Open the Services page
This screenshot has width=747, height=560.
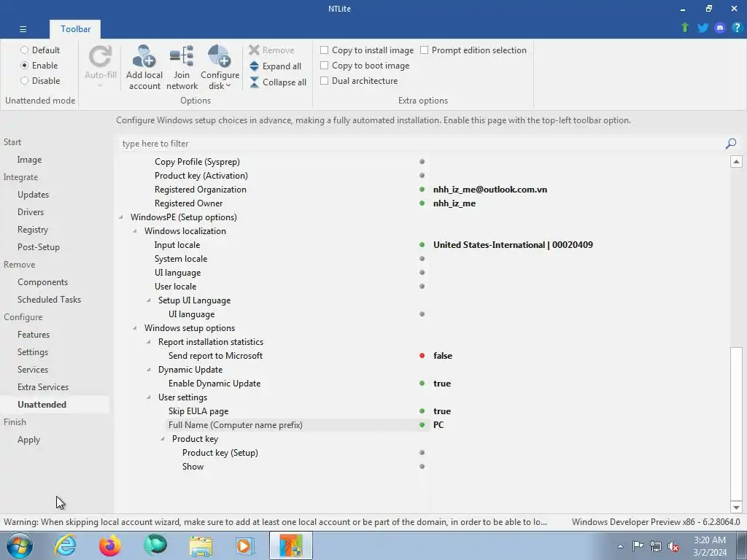click(x=33, y=370)
